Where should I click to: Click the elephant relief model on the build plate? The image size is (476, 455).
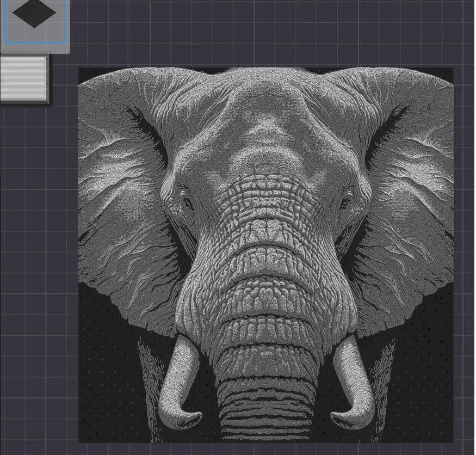click(266, 255)
